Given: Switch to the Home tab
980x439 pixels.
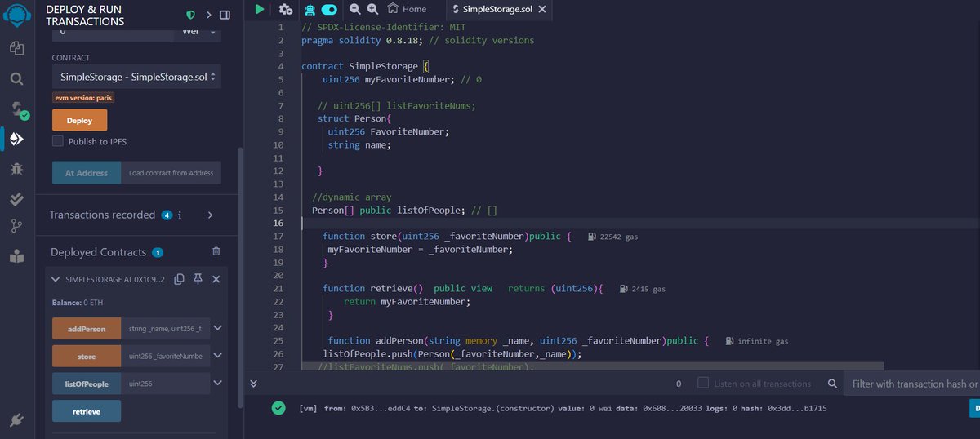Looking at the screenshot, I should click(x=407, y=9).
